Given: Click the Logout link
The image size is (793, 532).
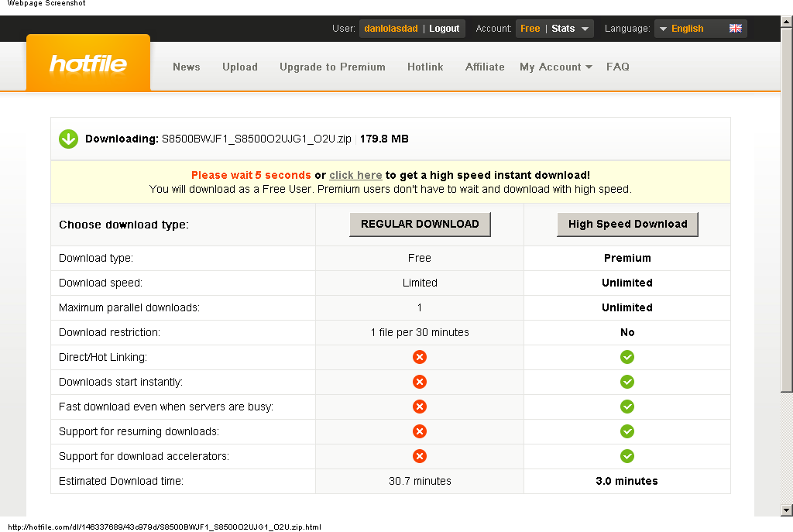Looking at the screenshot, I should [444, 29].
